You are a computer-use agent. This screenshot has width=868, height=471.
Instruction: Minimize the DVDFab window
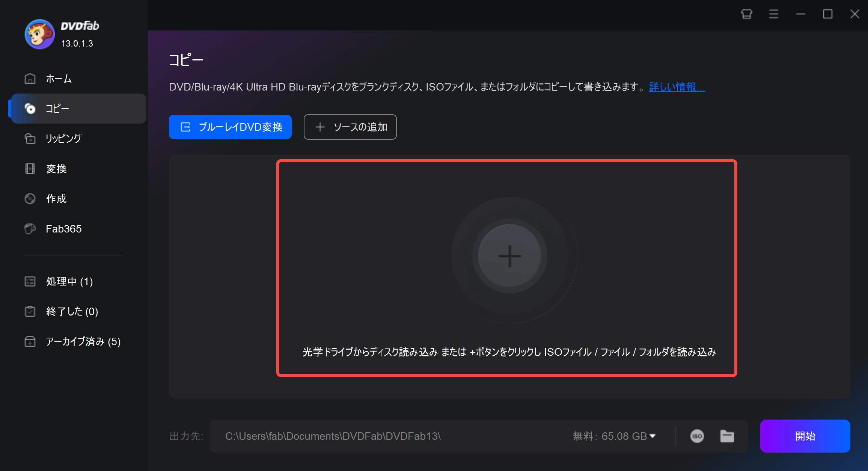coord(800,14)
